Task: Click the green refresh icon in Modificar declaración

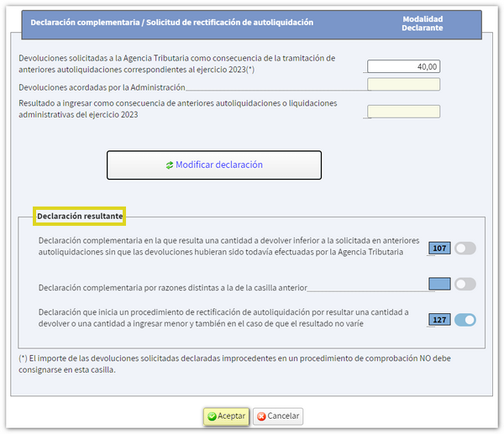Action: point(169,165)
